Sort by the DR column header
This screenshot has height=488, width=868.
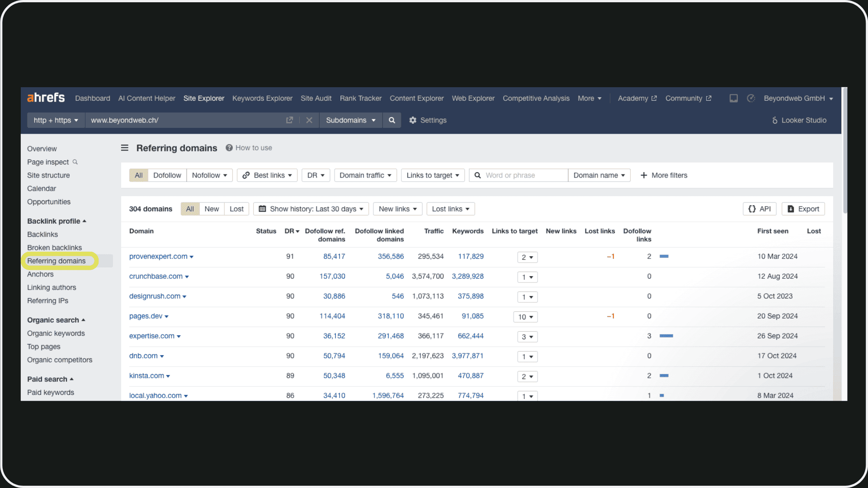292,231
